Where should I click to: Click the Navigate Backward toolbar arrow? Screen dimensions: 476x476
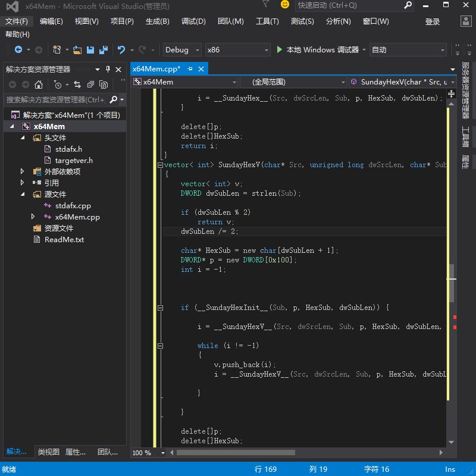coord(18,49)
